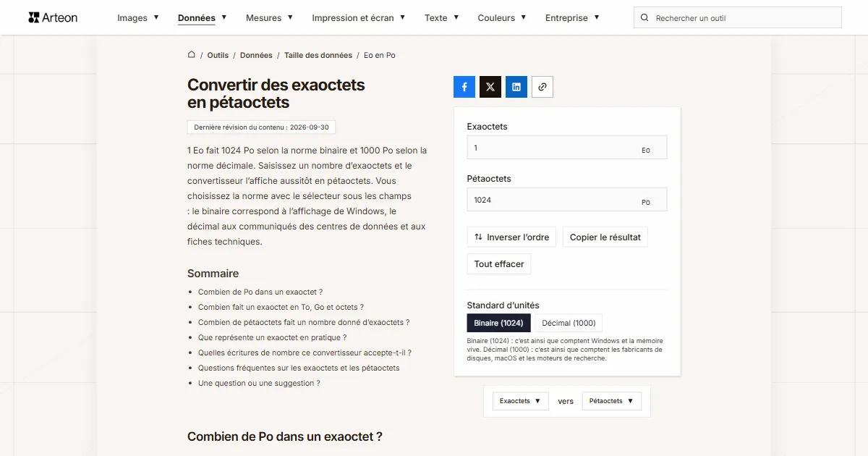Focus the Exaoctets input field
This screenshot has height=456, width=868.
click(567, 148)
